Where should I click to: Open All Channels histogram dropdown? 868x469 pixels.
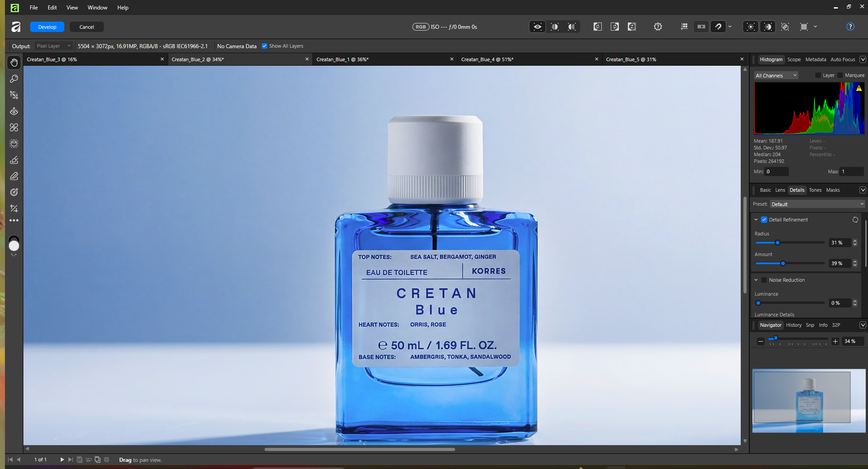coord(776,76)
